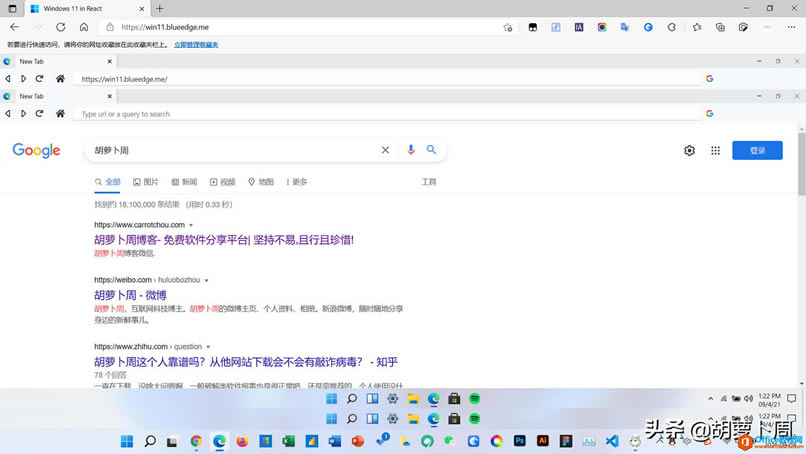Click the 'Type url or a query to search' field

tap(387, 114)
